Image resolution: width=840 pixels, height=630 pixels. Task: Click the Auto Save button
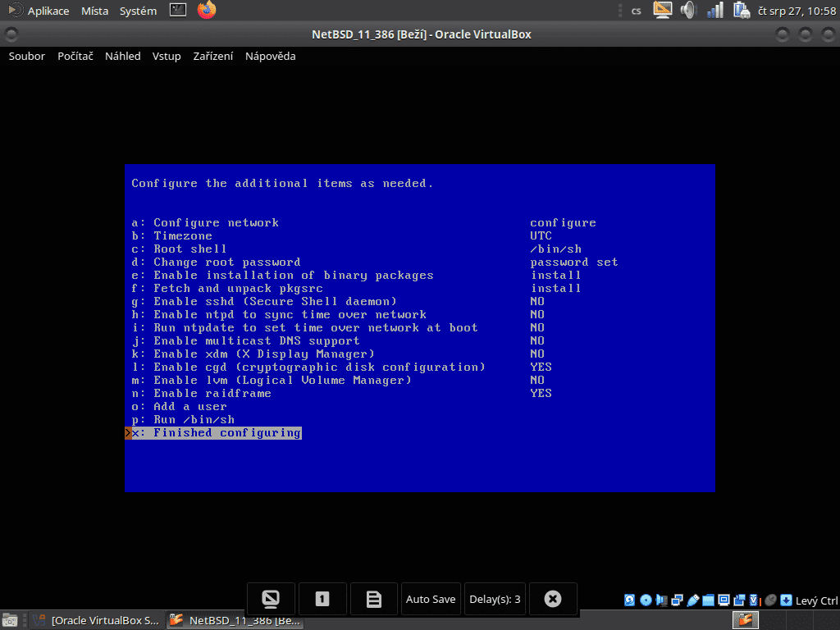(x=431, y=599)
